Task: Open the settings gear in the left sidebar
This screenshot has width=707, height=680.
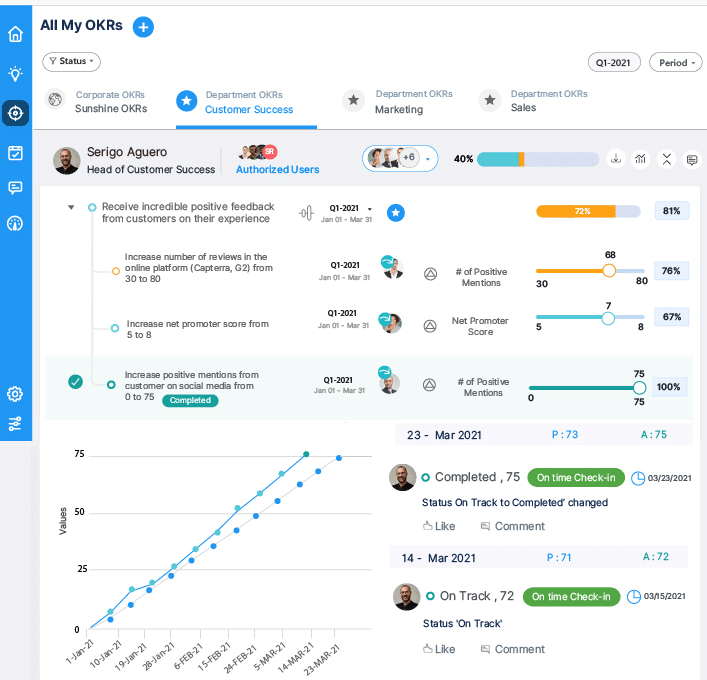Action: click(x=15, y=394)
